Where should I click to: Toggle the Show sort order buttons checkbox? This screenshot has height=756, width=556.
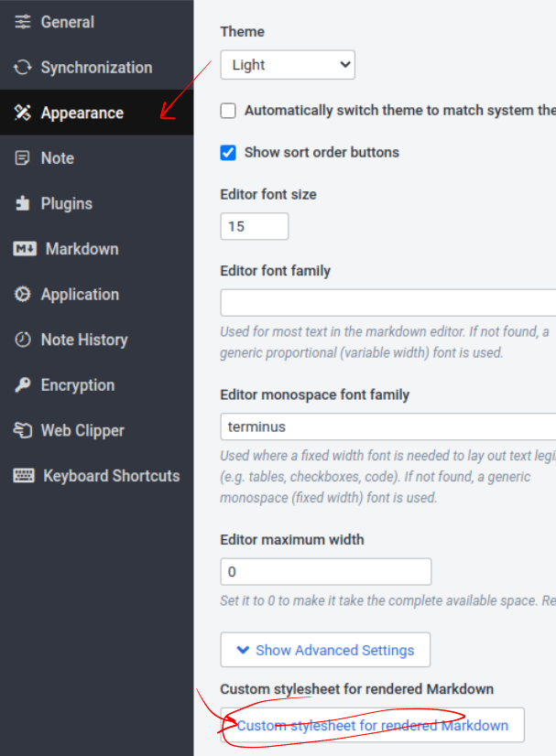coord(228,153)
